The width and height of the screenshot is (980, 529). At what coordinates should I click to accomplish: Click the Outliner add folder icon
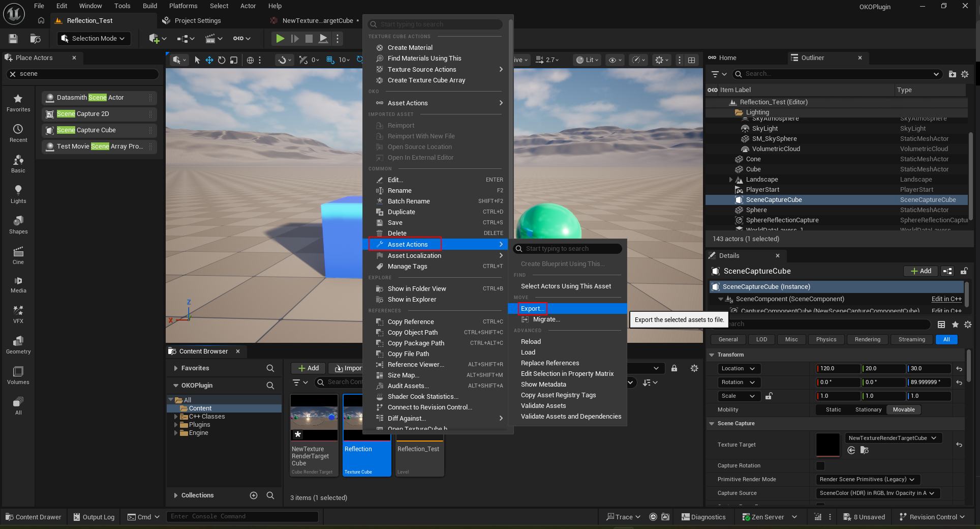tap(953, 74)
